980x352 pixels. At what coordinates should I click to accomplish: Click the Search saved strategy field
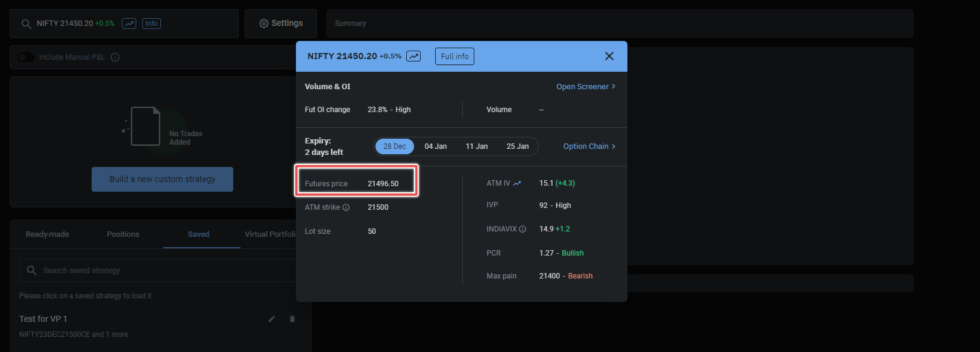(x=158, y=271)
